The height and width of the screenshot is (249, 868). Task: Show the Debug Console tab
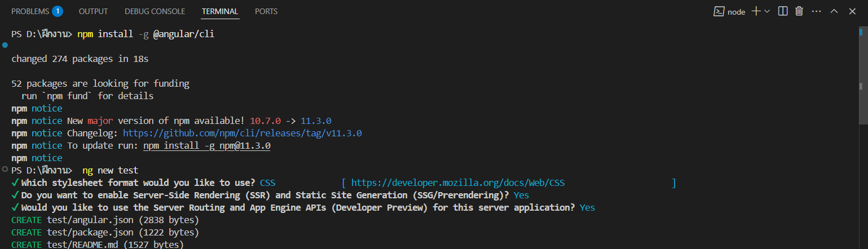pos(155,11)
